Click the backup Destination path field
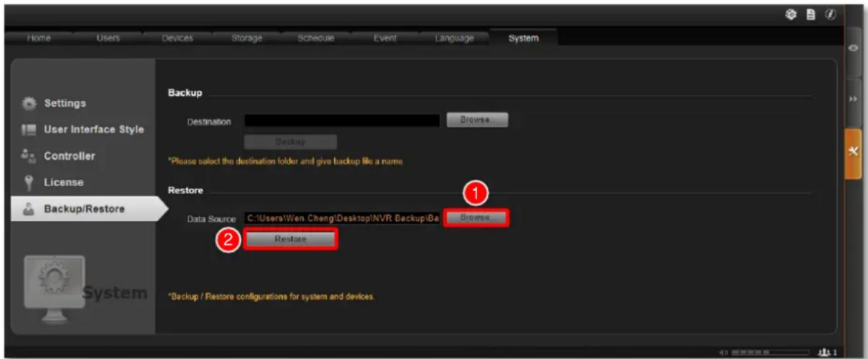 342,120
